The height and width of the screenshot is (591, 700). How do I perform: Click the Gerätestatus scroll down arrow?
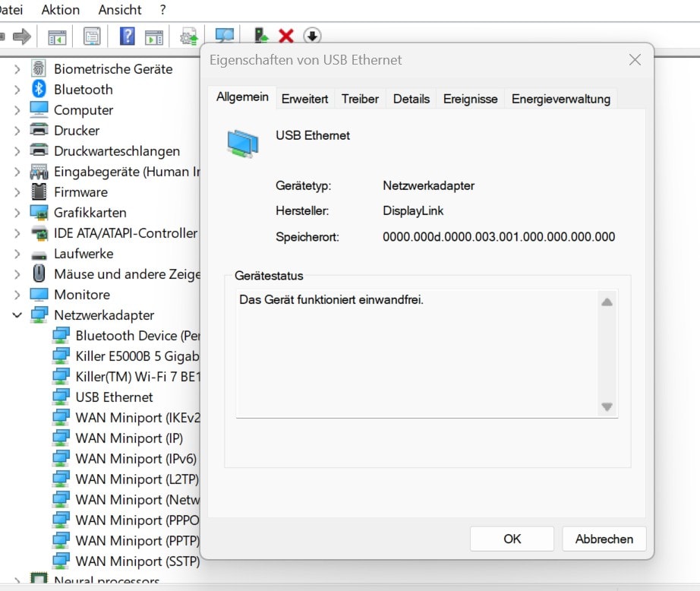(x=607, y=407)
